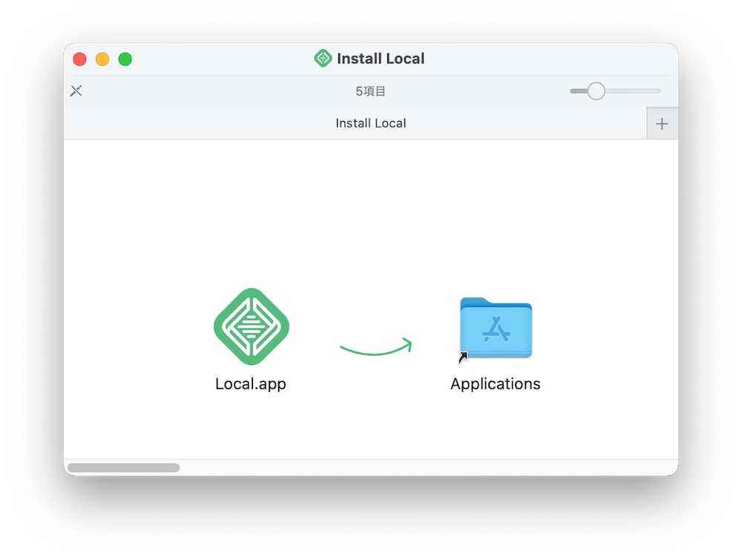Viewport: 742px width, 560px height.
Task: Zoom the window with green button
Action: pyautogui.click(x=125, y=59)
